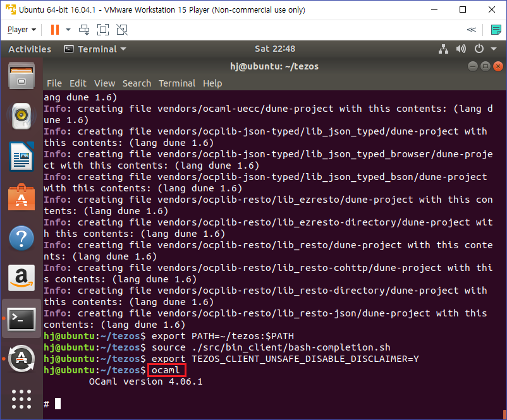
Task: Expand the system menu arrow
Action: (494, 49)
